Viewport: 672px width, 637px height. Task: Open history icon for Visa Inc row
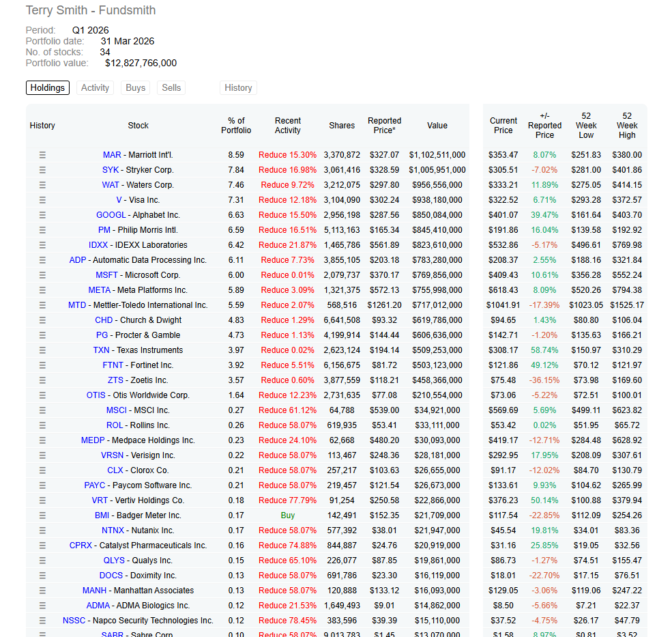point(42,200)
